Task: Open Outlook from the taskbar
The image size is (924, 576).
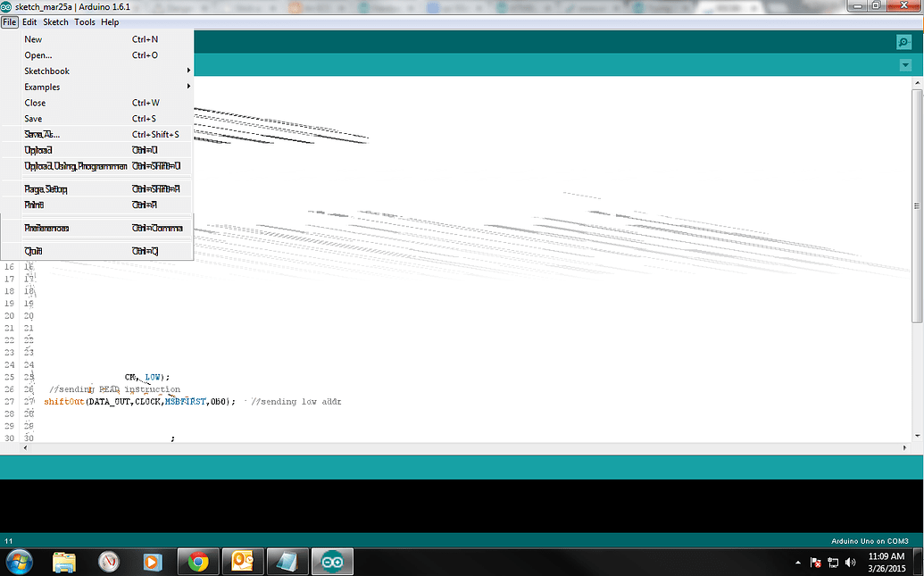Action: coord(242,562)
